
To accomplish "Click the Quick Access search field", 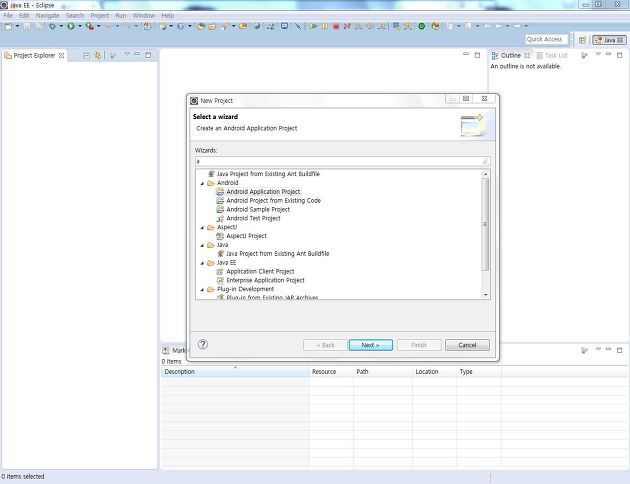I will (x=546, y=39).
